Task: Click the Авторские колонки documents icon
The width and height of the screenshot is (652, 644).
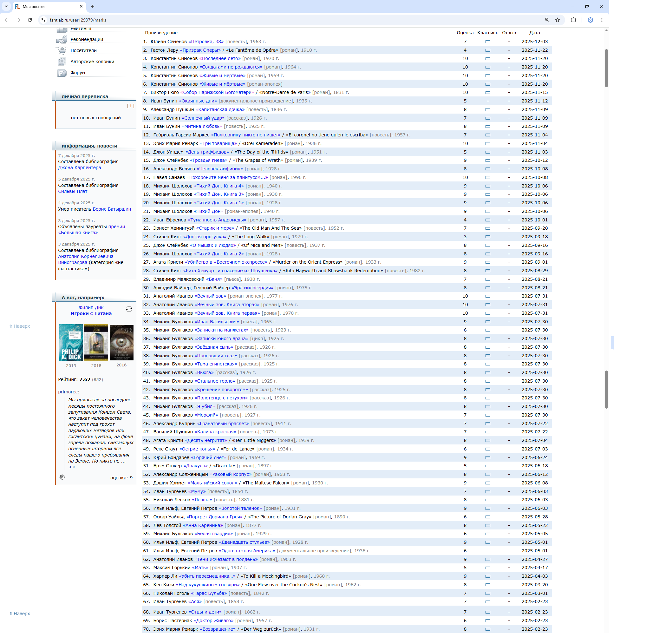Action: [62, 62]
